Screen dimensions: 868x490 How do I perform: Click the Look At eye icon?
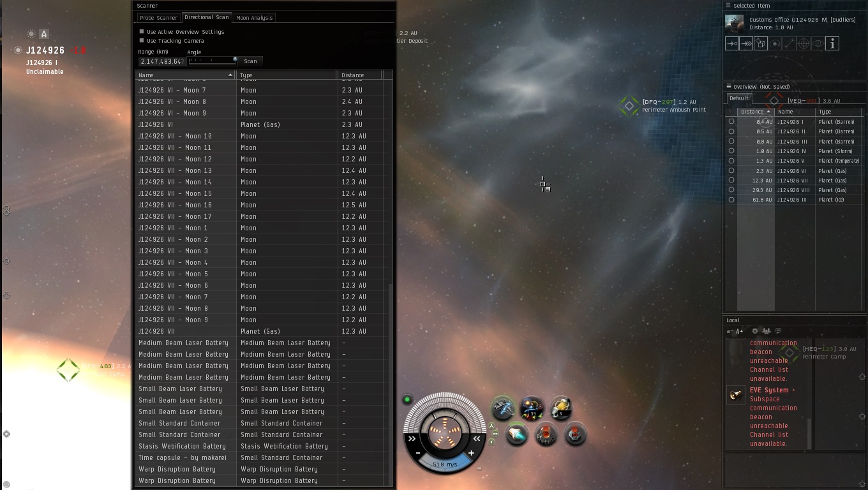(x=818, y=43)
